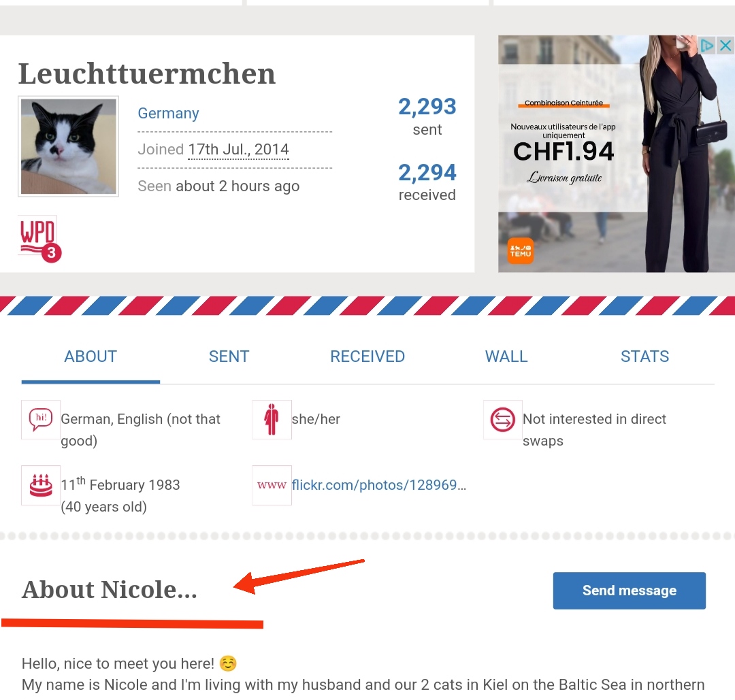The image size is (735, 700).
Task: Close the Temu advertisement
Action: tap(725, 46)
